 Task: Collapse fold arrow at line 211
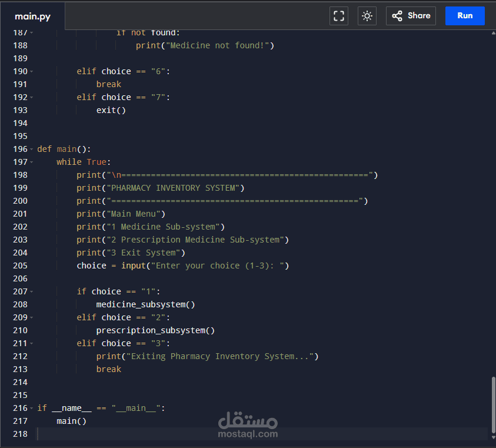point(31,344)
